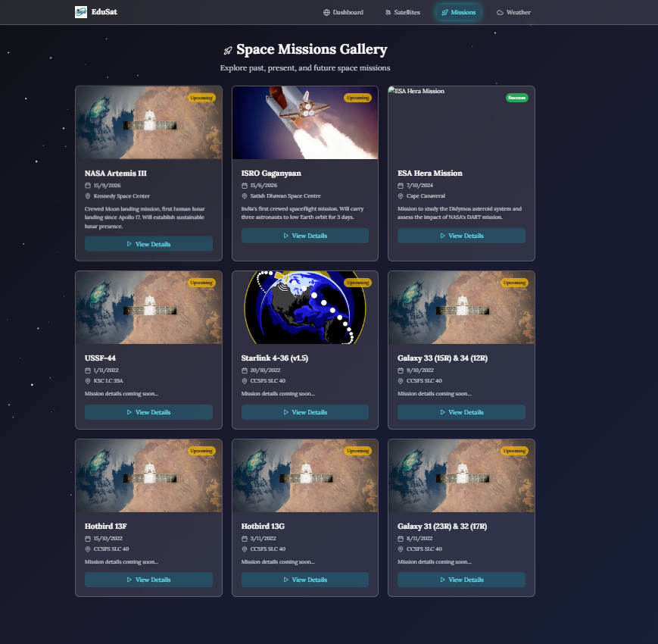Click the calendar icon next to 3/11/2022

(x=245, y=539)
